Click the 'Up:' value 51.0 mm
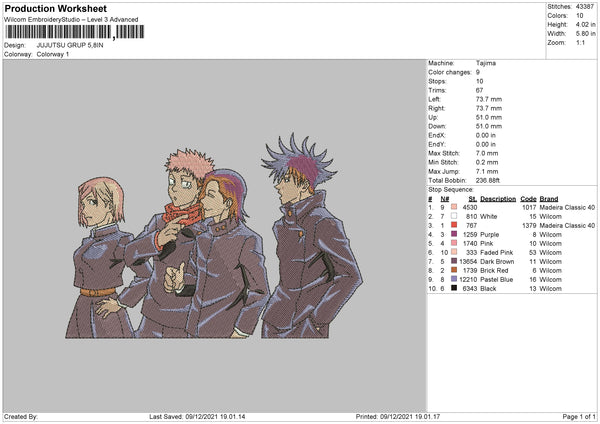 (489, 117)
